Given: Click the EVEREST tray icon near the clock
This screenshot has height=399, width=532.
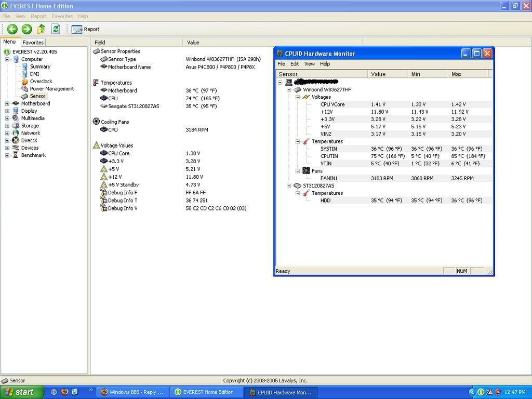Looking at the screenshot, I should click(x=481, y=392).
